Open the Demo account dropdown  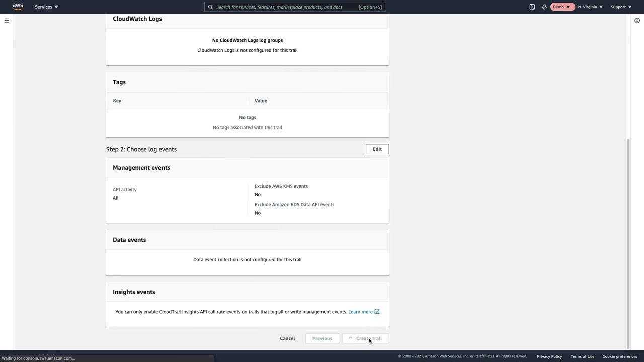[x=561, y=7]
